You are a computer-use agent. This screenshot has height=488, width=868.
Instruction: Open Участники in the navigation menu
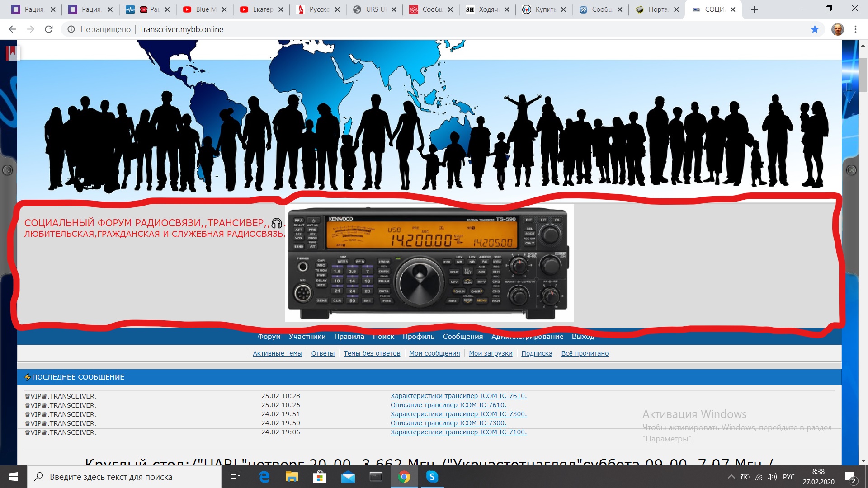click(x=307, y=337)
